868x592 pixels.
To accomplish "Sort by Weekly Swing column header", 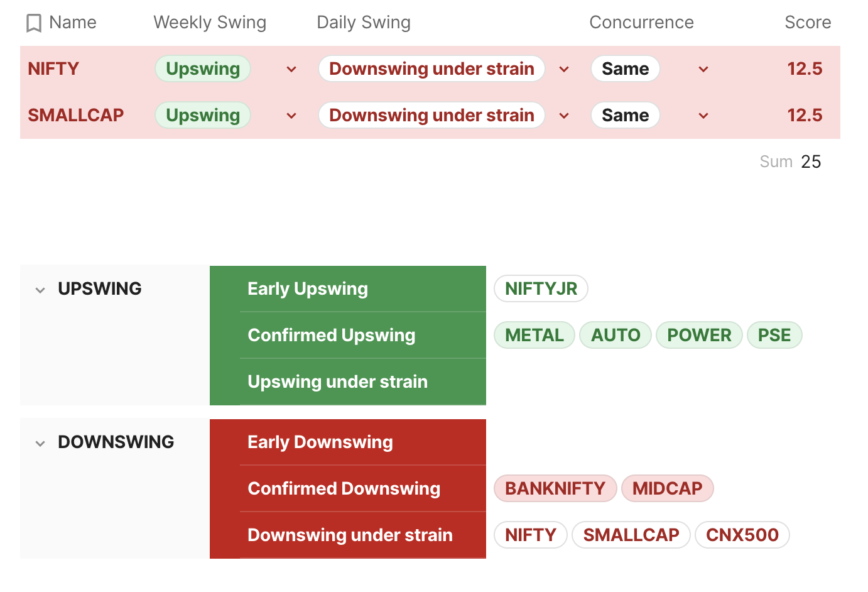I will (210, 23).
